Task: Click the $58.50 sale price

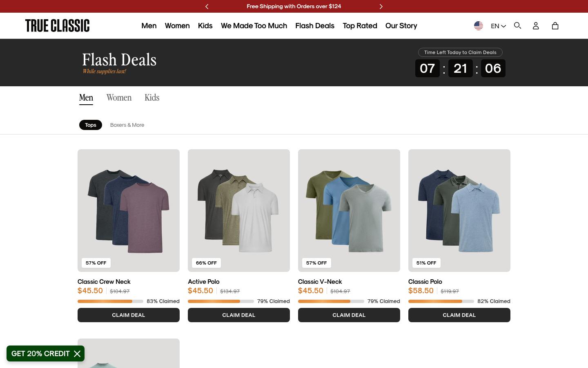Action: [x=421, y=291]
